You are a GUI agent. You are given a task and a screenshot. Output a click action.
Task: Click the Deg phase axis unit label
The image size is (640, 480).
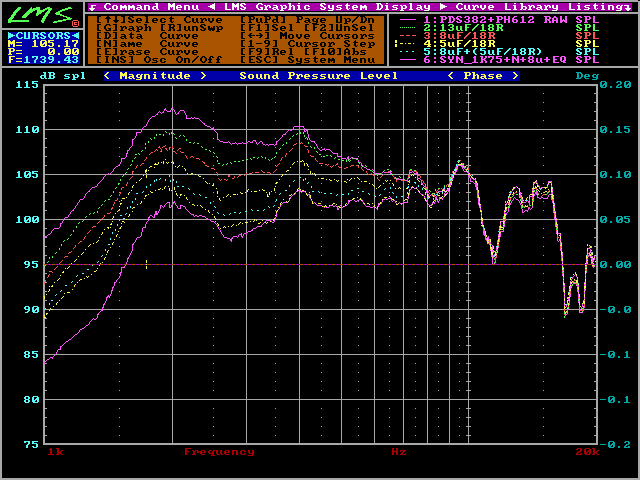click(587, 76)
